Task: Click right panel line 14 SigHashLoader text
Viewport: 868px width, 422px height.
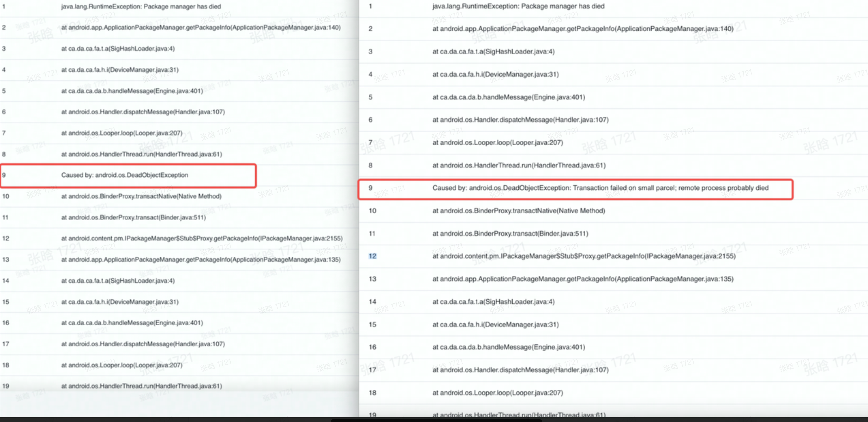Action: point(493,302)
